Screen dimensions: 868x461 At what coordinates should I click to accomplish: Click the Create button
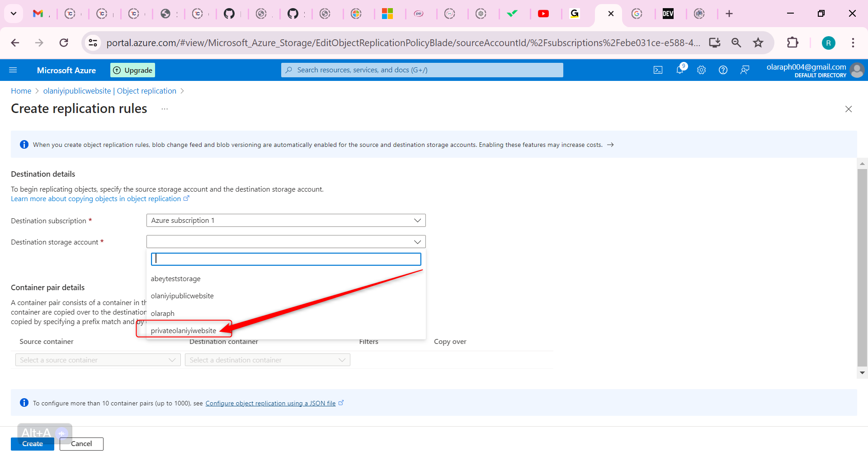tap(33, 444)
